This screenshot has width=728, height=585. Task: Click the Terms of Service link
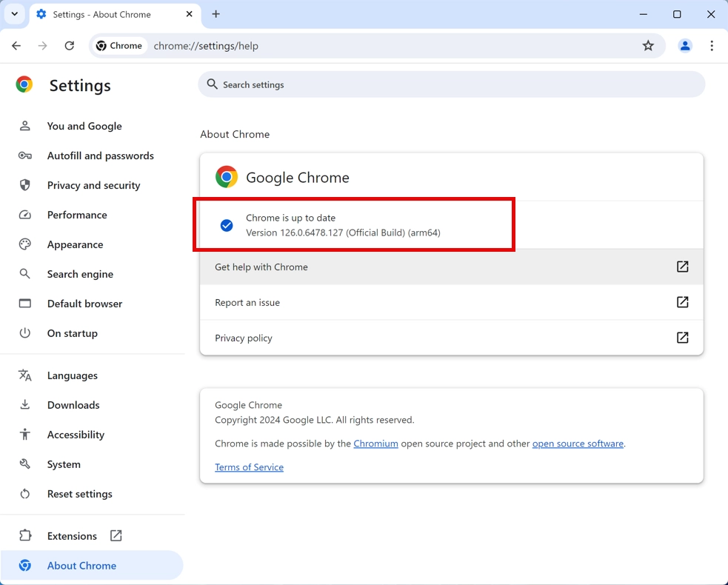249,467
